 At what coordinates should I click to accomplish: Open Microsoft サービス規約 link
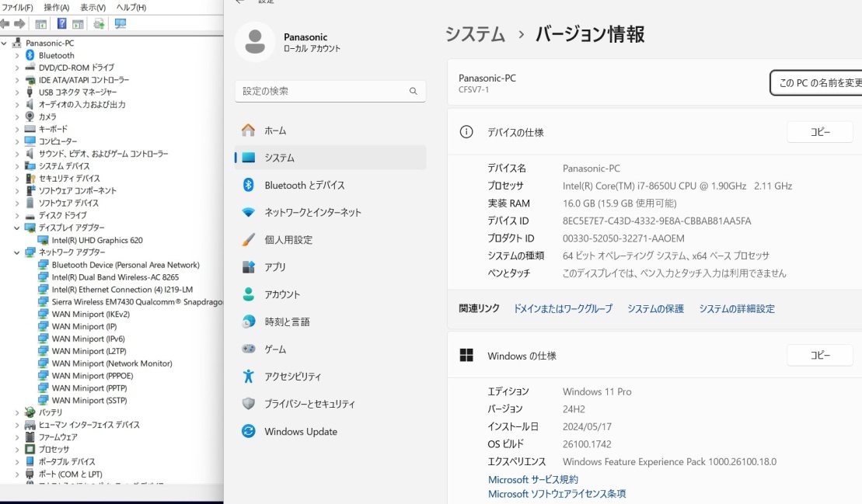coord(532,479)
